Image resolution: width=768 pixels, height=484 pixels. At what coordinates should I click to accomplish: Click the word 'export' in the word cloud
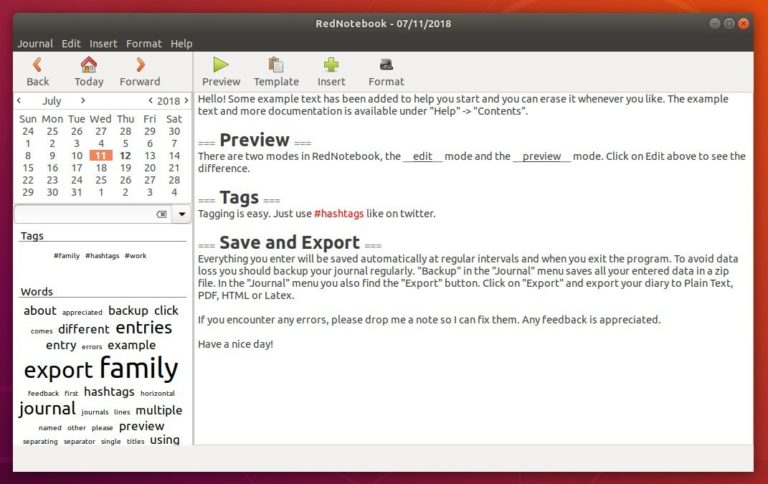coord(58,370)
